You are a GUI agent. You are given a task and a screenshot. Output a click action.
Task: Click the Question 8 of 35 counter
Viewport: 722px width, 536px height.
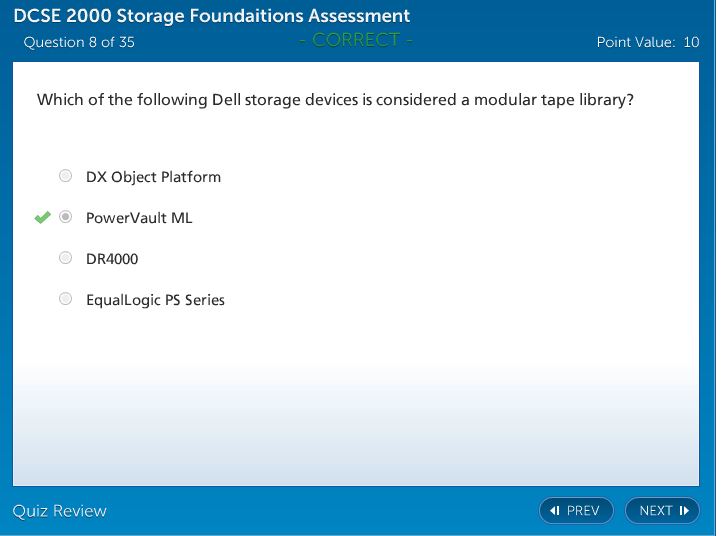pos(79,42)
